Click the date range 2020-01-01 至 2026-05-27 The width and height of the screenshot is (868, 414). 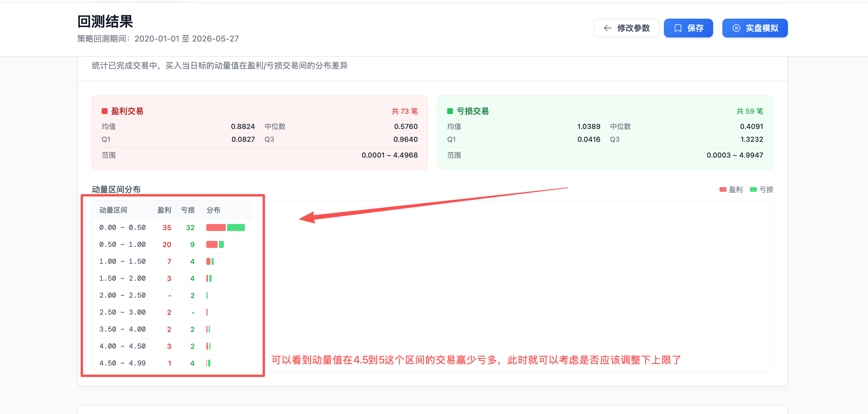click(x=187, y=39)
